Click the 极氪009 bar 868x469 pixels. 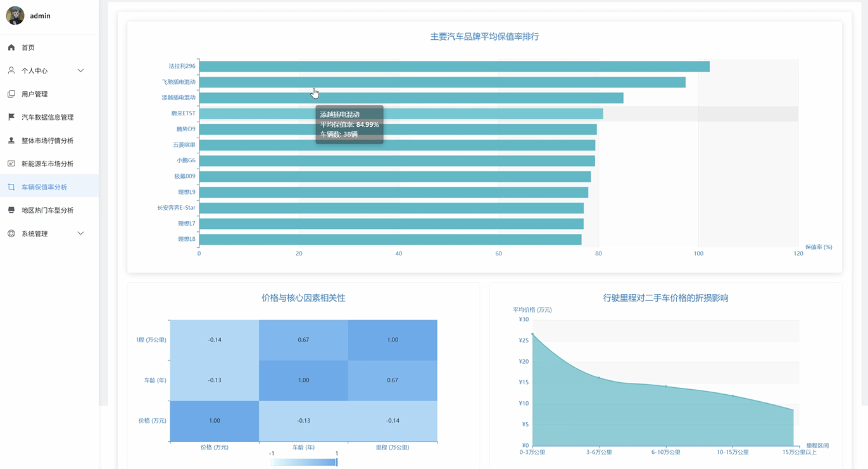(395, 177)
